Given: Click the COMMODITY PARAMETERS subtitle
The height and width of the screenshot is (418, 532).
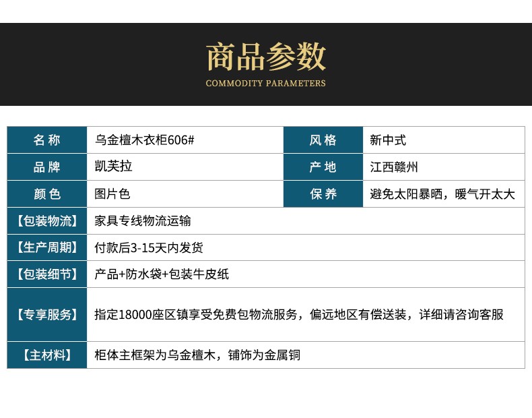Looking at the screenshot, I should click(265, 84).
